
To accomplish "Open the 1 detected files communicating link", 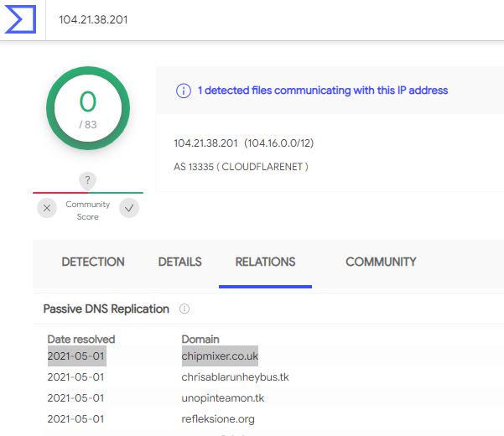I will coord(323,91).
